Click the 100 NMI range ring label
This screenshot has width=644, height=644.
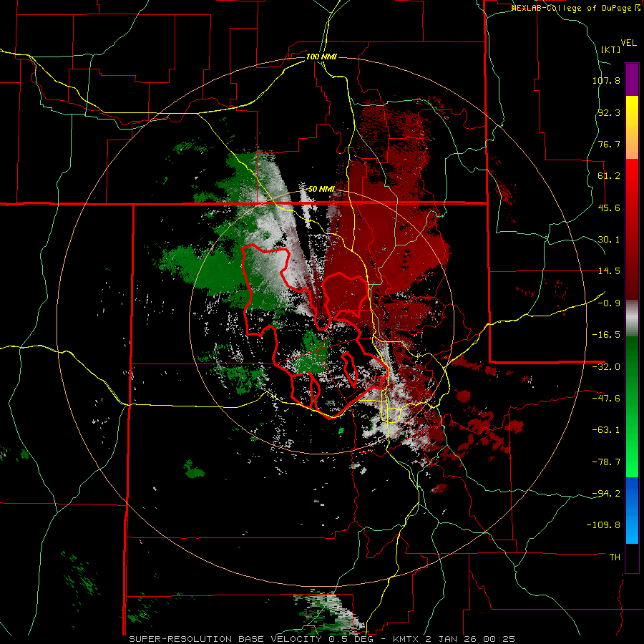[321, 57]
